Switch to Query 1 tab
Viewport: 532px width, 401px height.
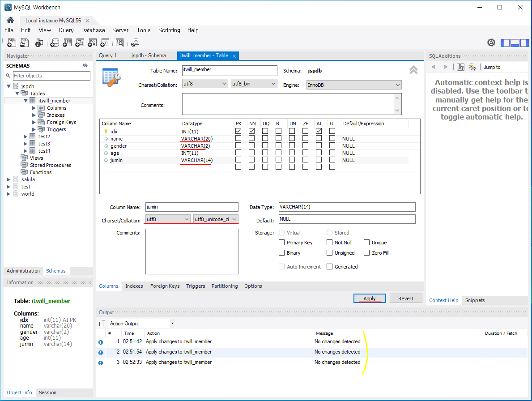(x=107, y=55)
